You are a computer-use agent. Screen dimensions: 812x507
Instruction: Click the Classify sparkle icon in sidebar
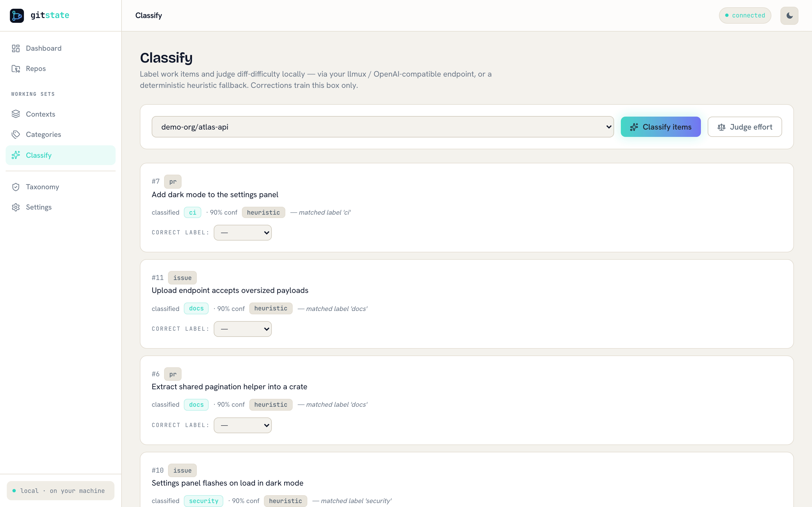[x=16, y=155]
